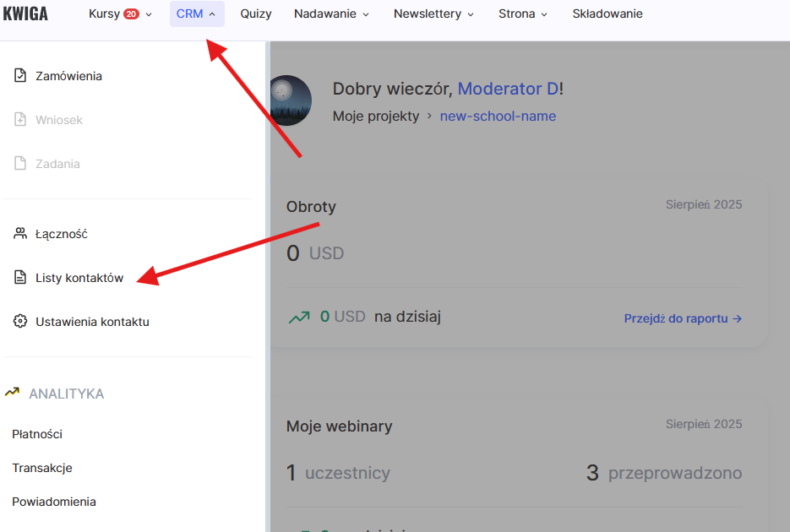Open the Nadawanie dropdown menu

[331, 14]
